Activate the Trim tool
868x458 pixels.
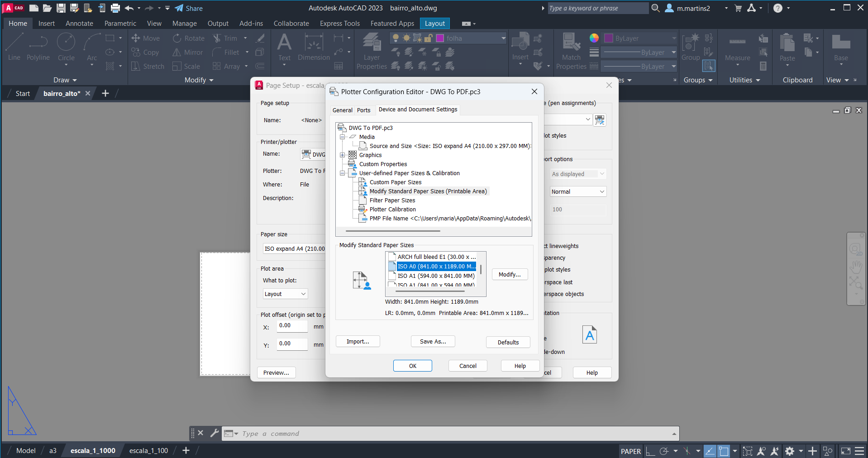coord(225,38)
